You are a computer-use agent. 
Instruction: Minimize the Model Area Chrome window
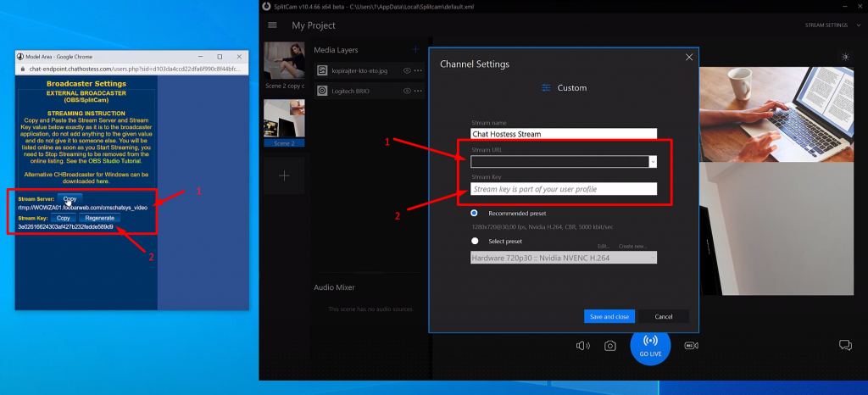[200, 57]
